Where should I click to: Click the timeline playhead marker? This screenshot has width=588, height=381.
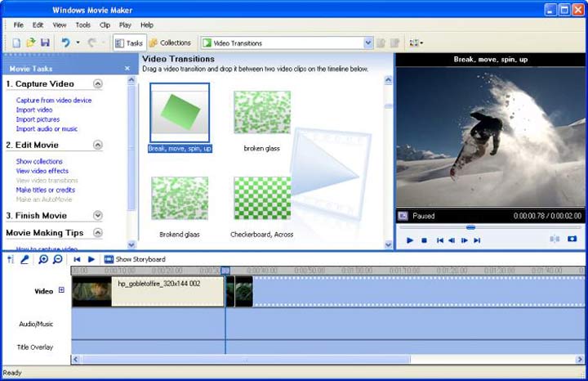click(x=225, y=271)
